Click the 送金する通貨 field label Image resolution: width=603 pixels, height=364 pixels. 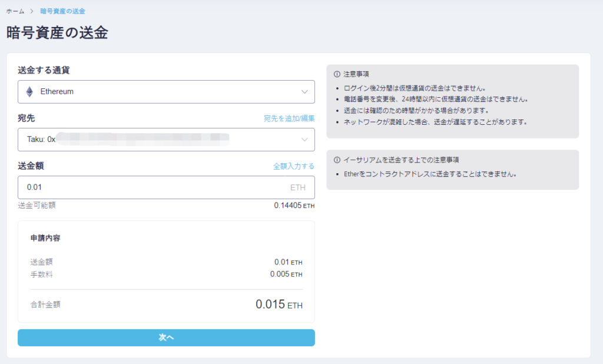point(44,71)
